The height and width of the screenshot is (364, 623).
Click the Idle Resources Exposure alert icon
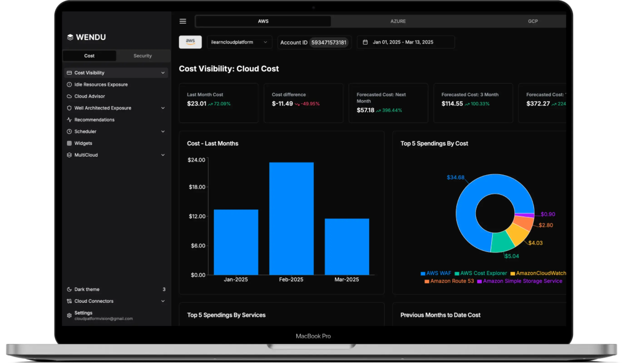click(69, 84)
